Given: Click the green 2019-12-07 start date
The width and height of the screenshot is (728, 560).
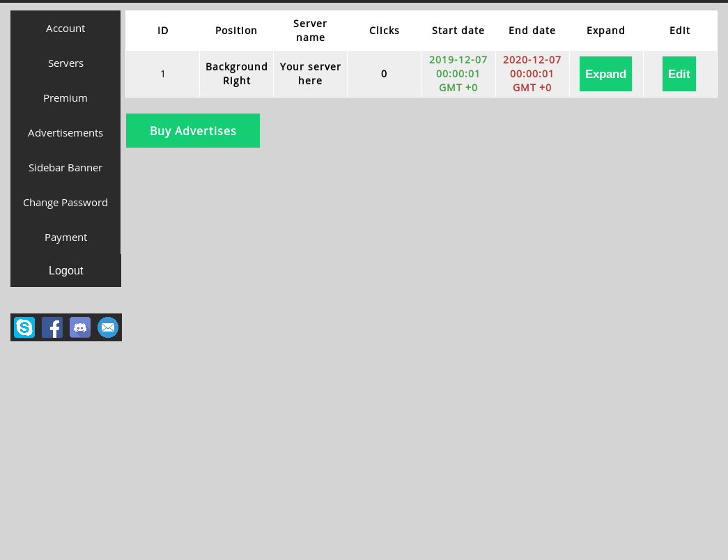Looking at the screenshot, I should coord(458,74).
